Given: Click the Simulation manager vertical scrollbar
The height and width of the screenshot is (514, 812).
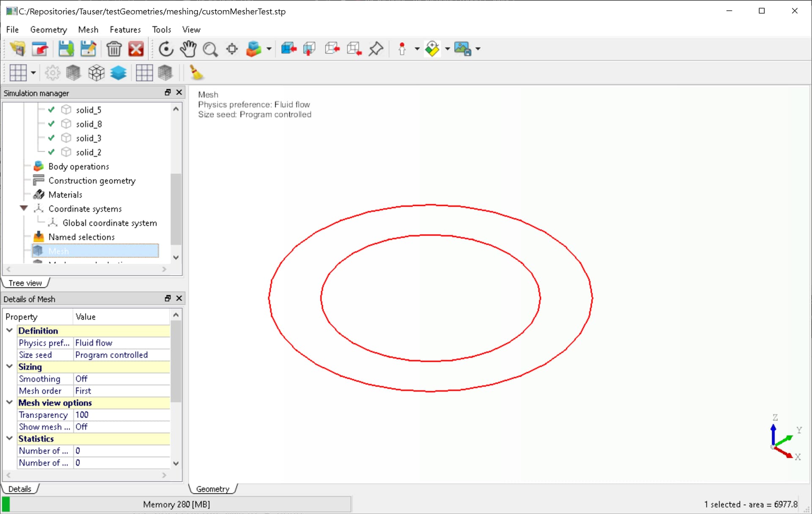Looking at the screenshot, I should point(176,209).
